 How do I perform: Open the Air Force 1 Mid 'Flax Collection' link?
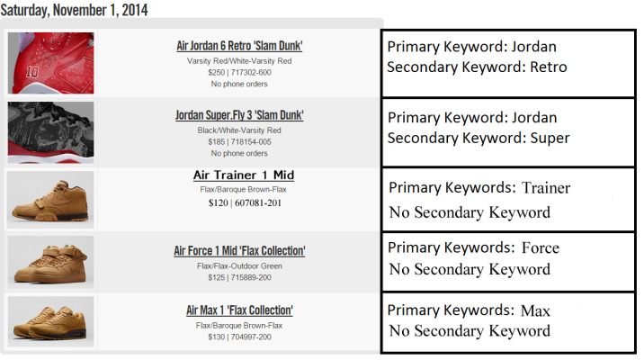pyautogui.click(x=239, y=251)
